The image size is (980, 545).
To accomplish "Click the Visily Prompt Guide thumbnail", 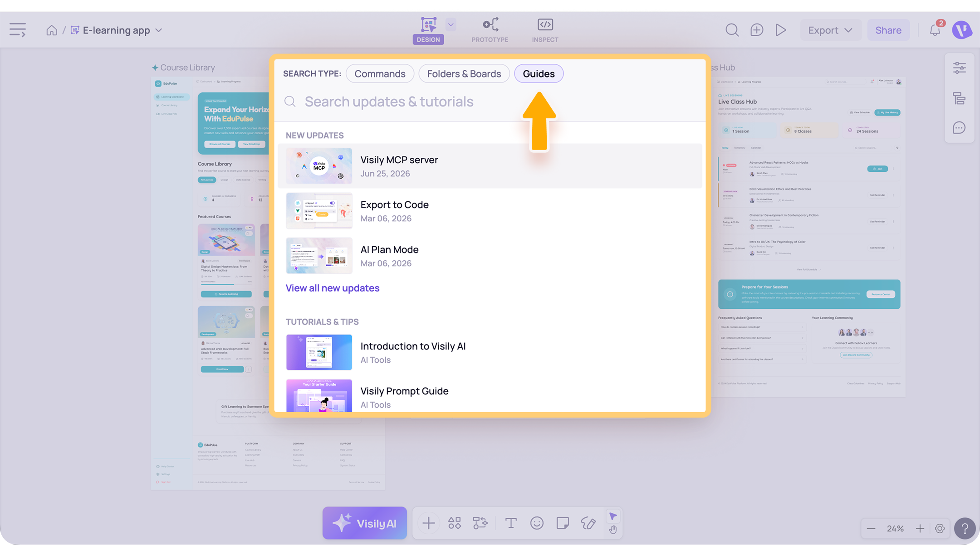I will coord(319,396).
